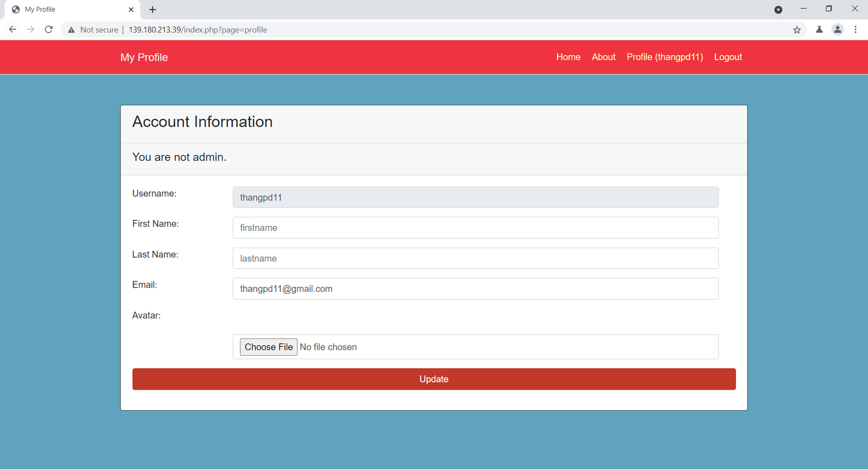Click the Account Information heading
Viewport: 868px width, 469px height.
pos(203,121)
